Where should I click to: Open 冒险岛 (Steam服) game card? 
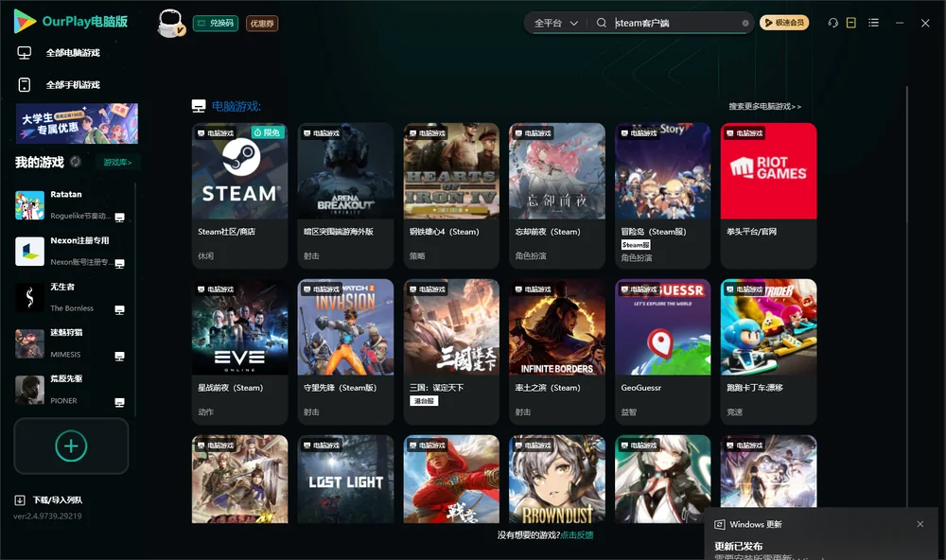pos(663,196)
